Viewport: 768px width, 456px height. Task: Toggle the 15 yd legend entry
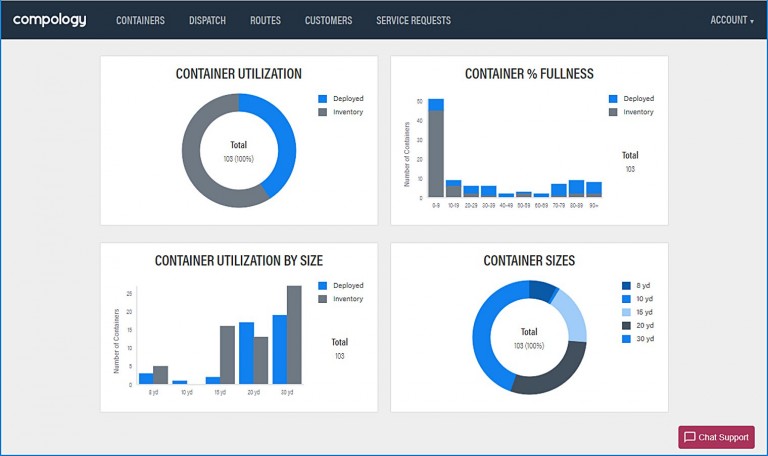point(637,312)
